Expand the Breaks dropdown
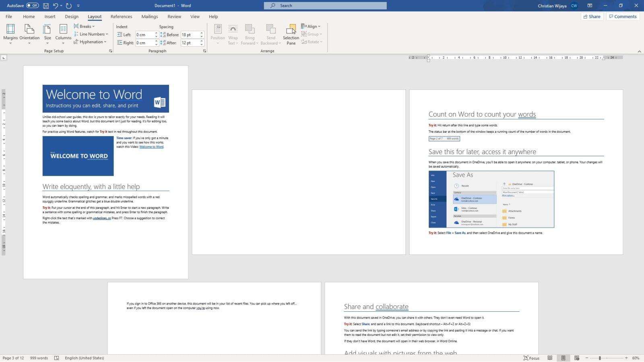This screenshot has height=362, width=644. tap(85, 26)
